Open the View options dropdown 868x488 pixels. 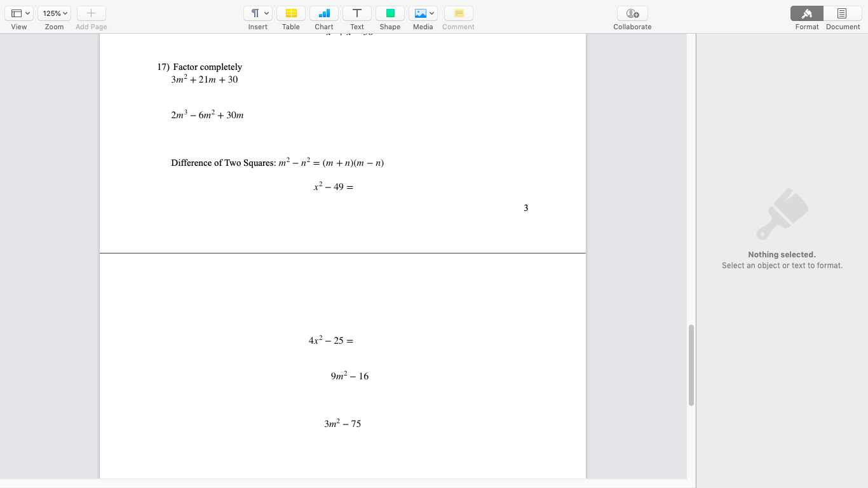coord(19,13)
